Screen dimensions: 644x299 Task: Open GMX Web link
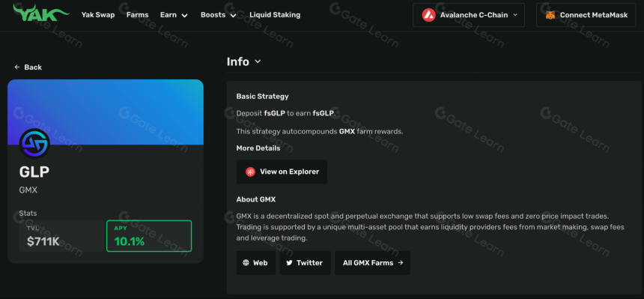pos(256,263)
